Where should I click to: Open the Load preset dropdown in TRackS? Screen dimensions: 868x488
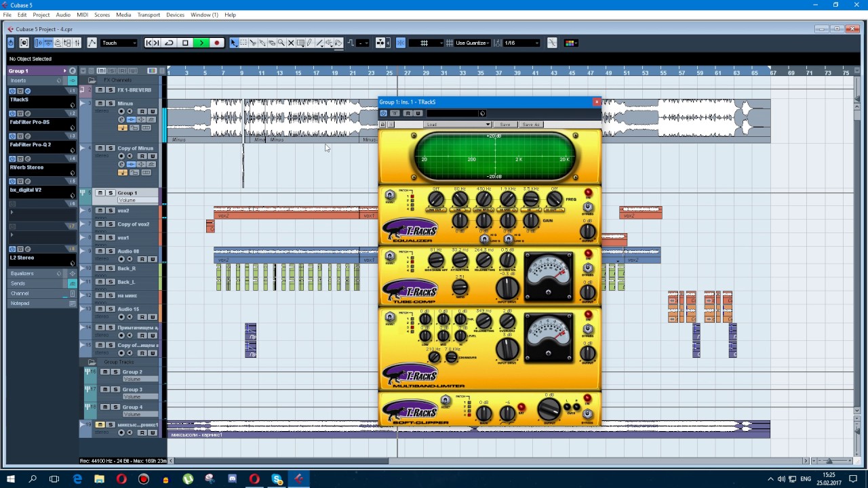tap(458, 125)
